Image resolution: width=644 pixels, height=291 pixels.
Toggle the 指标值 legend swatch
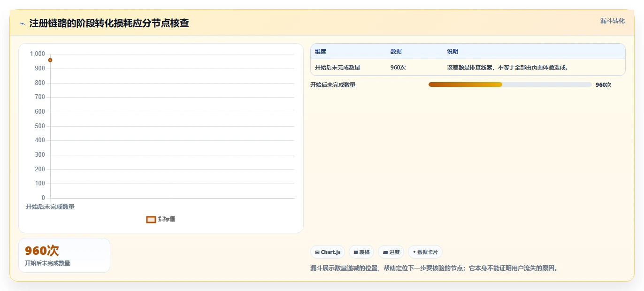click(151, 219)
